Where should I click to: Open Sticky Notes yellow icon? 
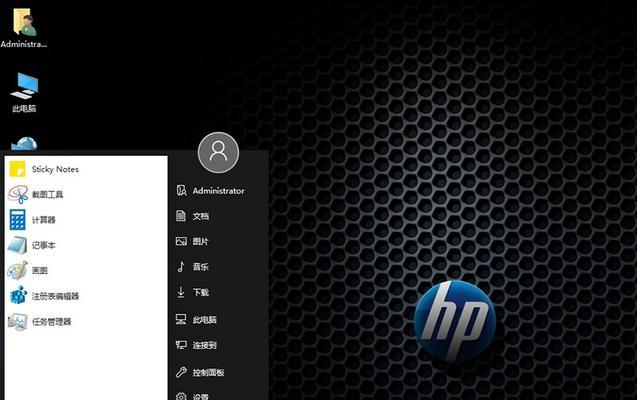pos(17,169)
